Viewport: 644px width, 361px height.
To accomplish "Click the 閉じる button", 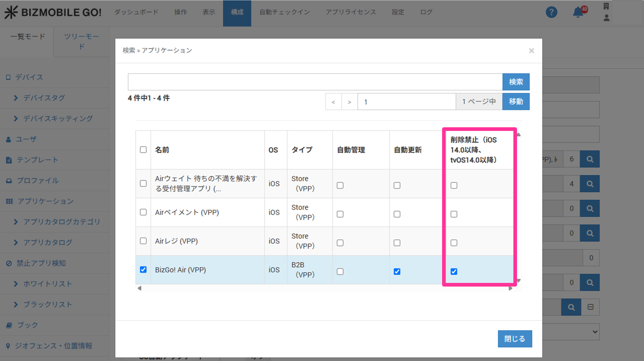I will (515, 339).
